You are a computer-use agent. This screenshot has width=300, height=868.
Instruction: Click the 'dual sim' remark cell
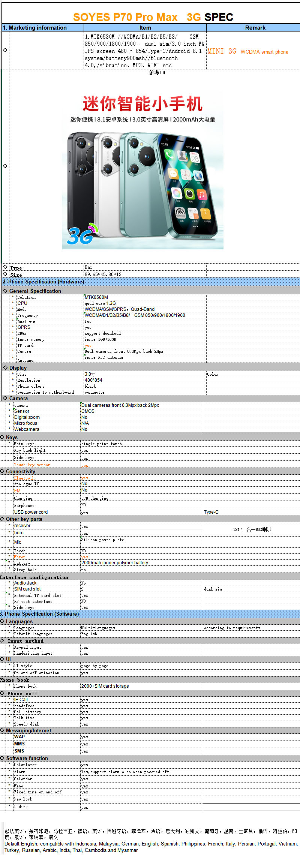tap(251, 589)
